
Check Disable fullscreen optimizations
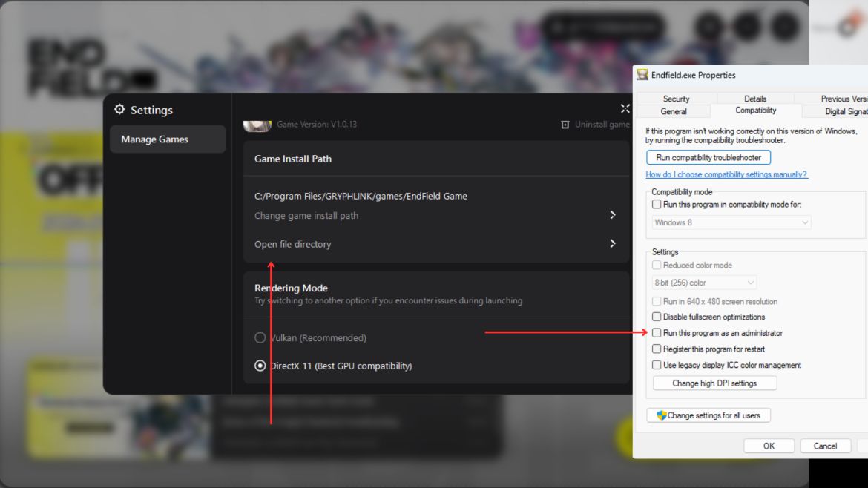657,317
